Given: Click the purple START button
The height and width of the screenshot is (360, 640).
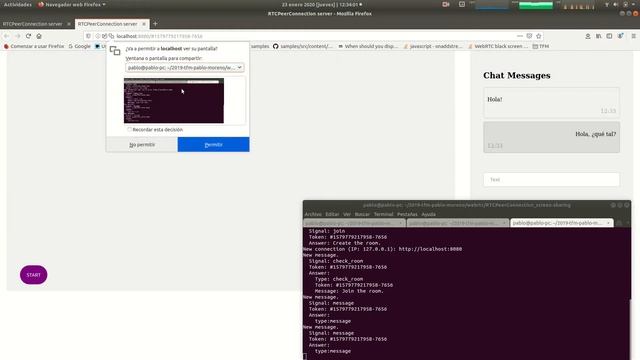Looking at the screenshot, I should 33,275.
